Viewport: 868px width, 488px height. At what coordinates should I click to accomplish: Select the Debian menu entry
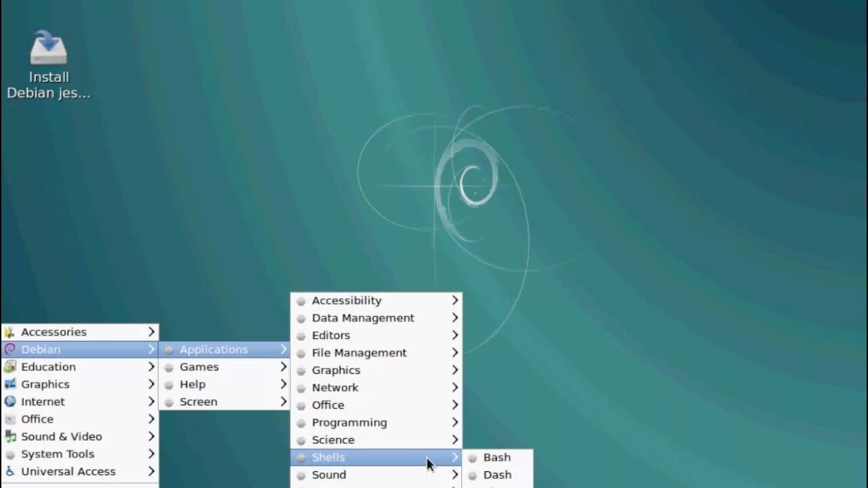(80, 350)
